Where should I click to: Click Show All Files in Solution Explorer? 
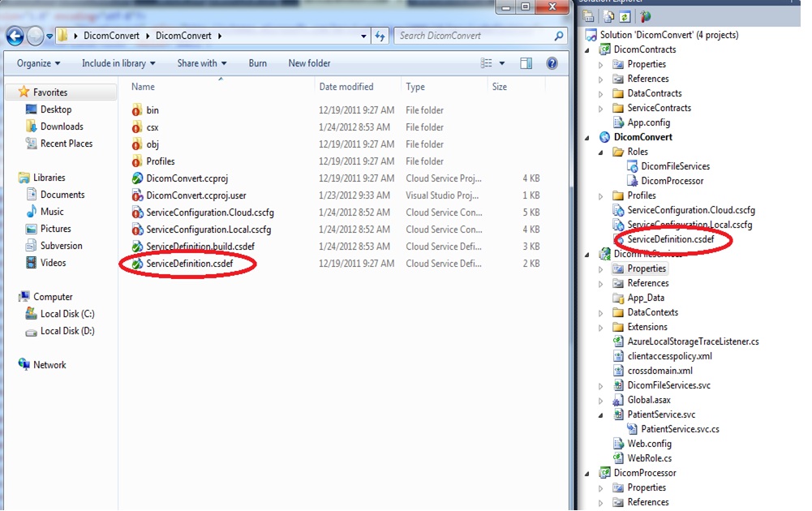coord(609,16)
